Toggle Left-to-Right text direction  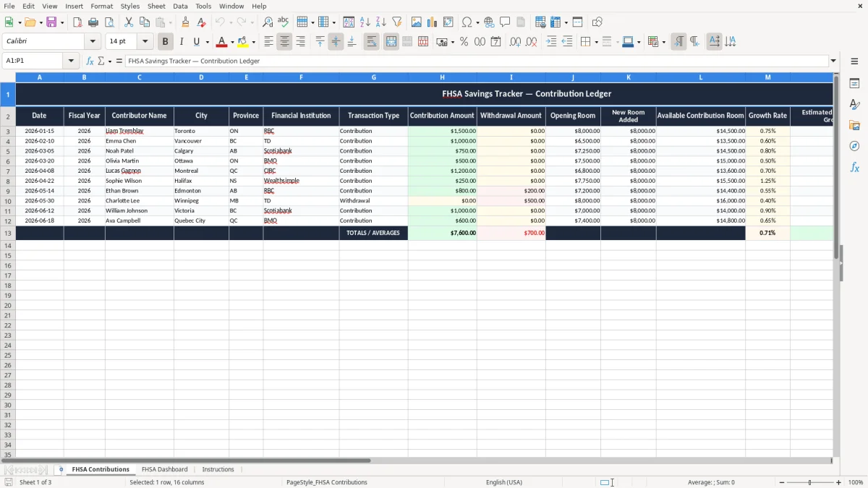(x=678, y=42)
